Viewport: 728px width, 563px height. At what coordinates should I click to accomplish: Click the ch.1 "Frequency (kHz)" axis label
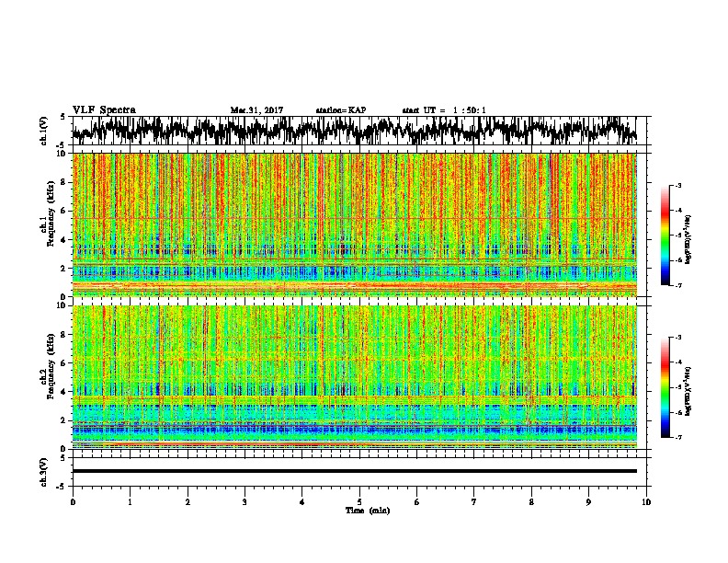click(x=51, y=214)
